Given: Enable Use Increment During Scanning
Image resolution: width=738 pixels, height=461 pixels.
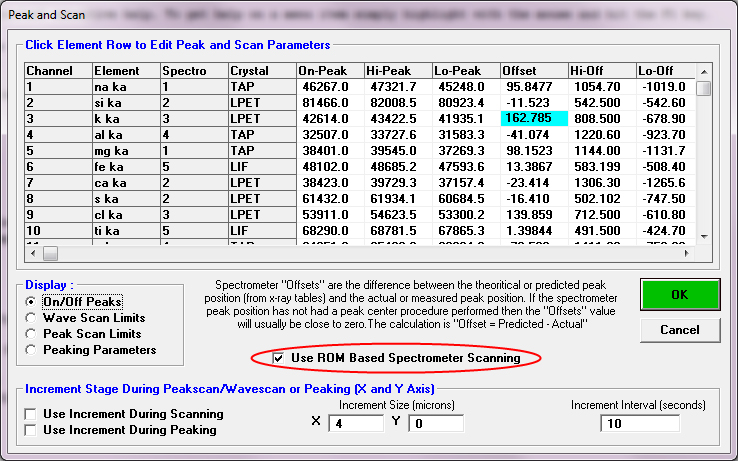Looking at the screenshot, I should click(33, 414).
